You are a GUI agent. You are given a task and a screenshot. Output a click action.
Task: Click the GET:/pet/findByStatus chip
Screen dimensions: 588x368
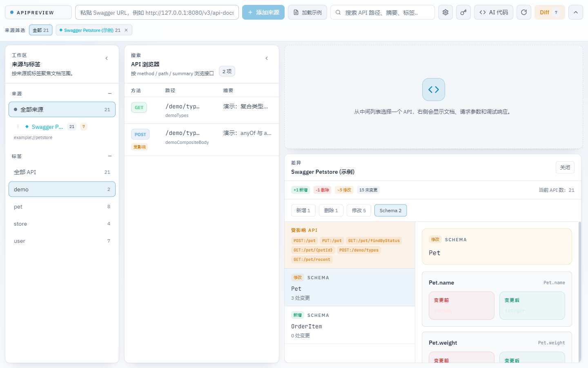374,241
